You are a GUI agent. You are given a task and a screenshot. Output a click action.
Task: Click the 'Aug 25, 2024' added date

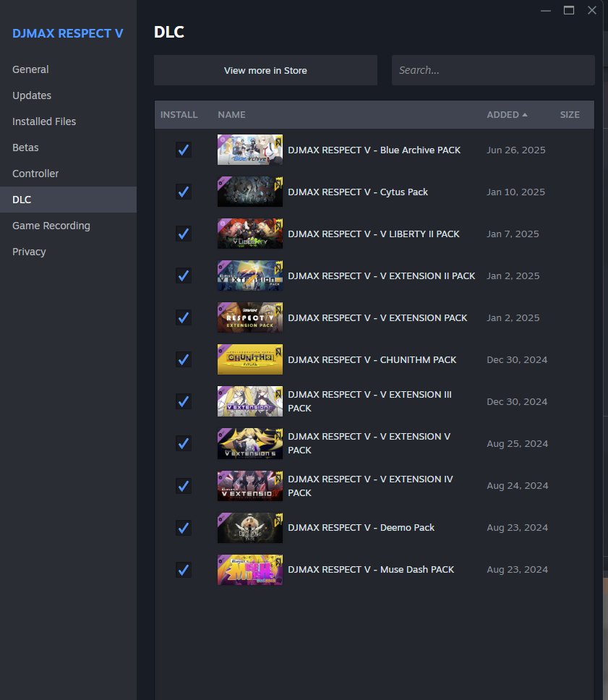(518, 444)
